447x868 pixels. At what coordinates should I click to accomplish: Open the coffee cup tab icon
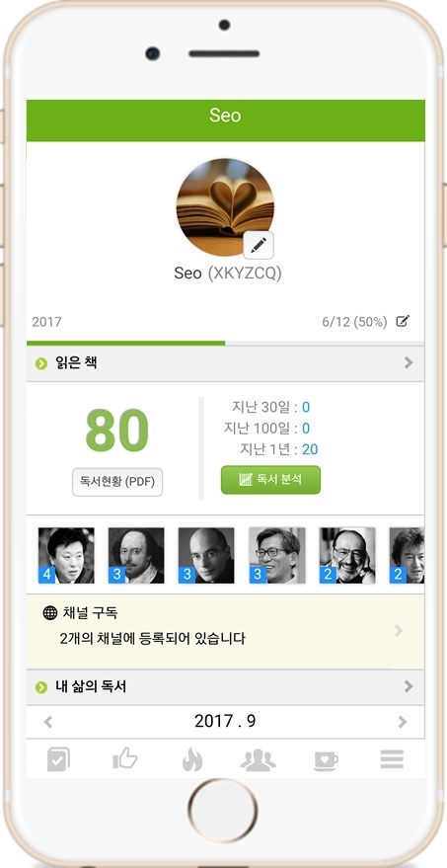pyautogui.click(x=326, y=760)
